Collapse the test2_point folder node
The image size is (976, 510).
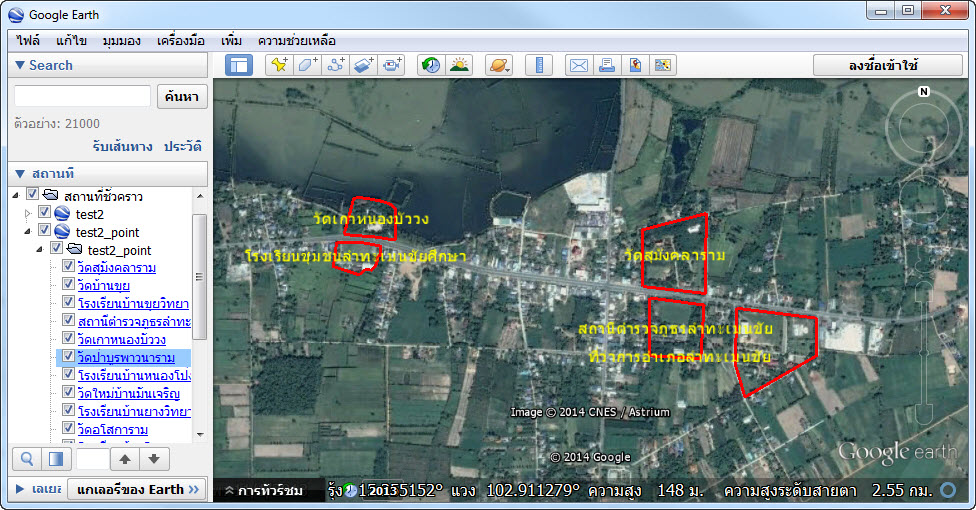click(x=40, y=250)
